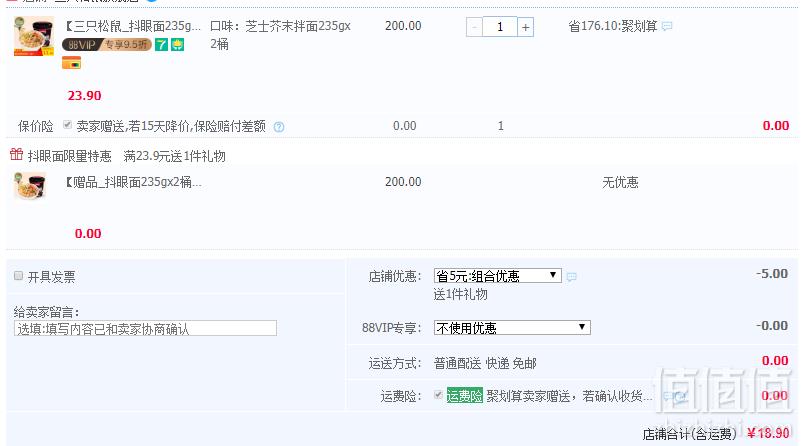
Task: Click the orange credit card icon
Action: tap(71, 63)
